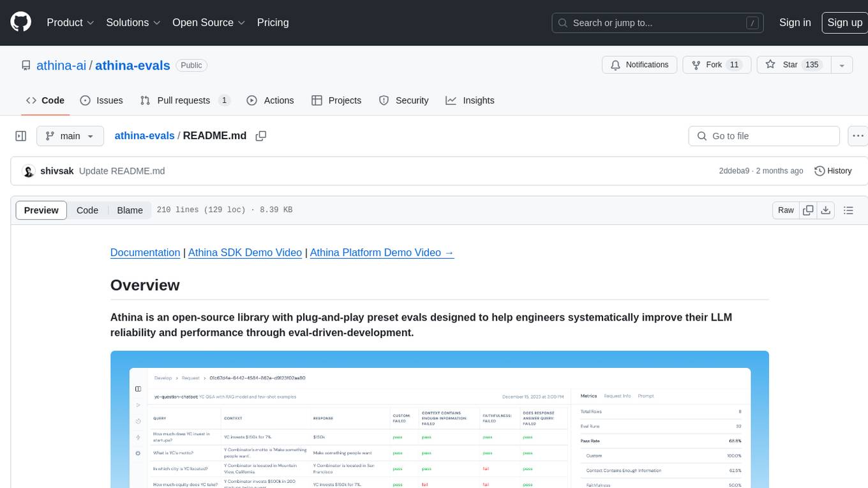868x488 pixels.
Task: Star the athina-evals repository
Action: pyautogui.click(x=793, y=65)
